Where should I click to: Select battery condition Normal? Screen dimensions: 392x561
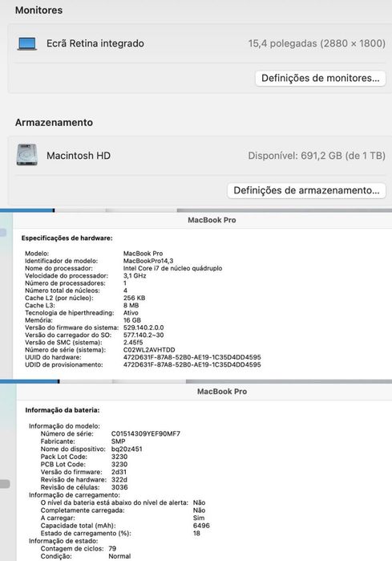tap(119, 556)
